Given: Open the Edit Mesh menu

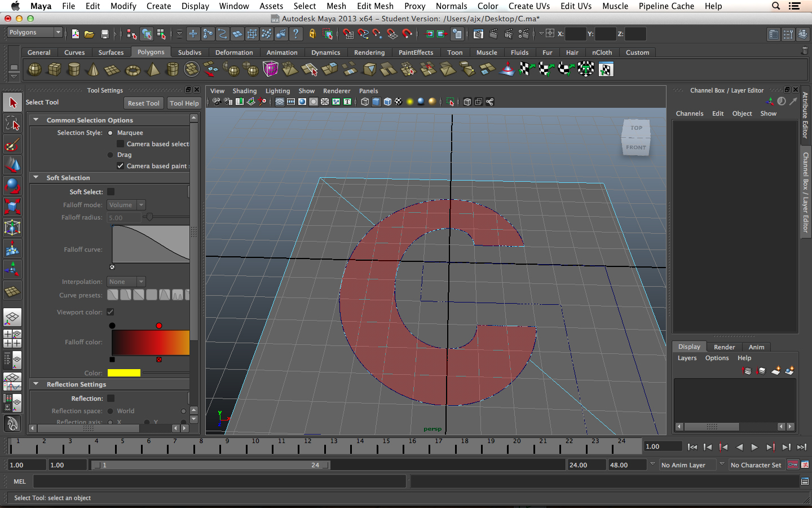Looking at the screenshot, I should point(375,6).
